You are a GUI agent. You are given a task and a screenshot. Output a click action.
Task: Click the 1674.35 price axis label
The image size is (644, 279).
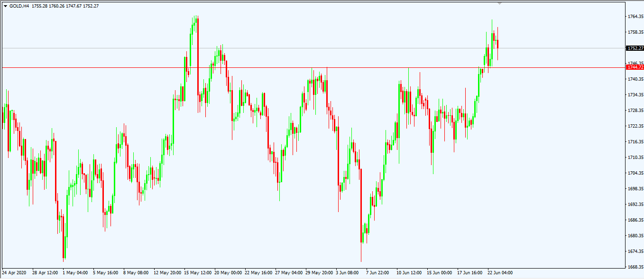click(x=635, y=251)
